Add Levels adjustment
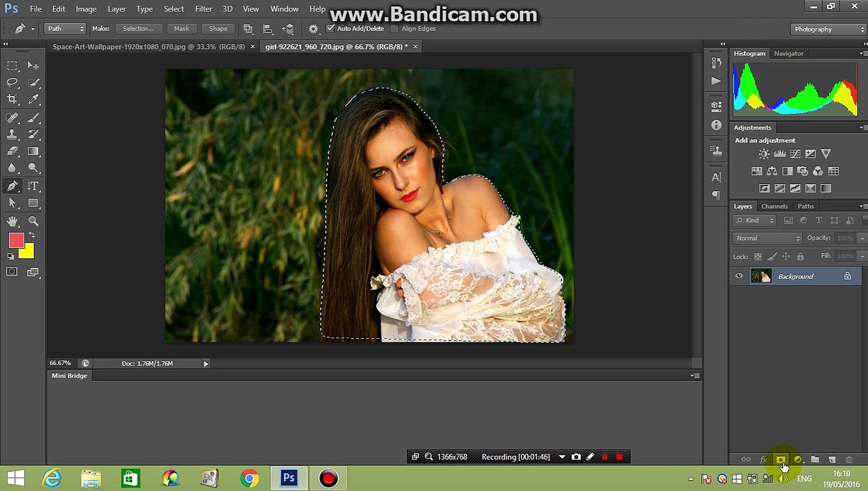The height and width of the screenshot is (491, 868). [x=779, y=154]
